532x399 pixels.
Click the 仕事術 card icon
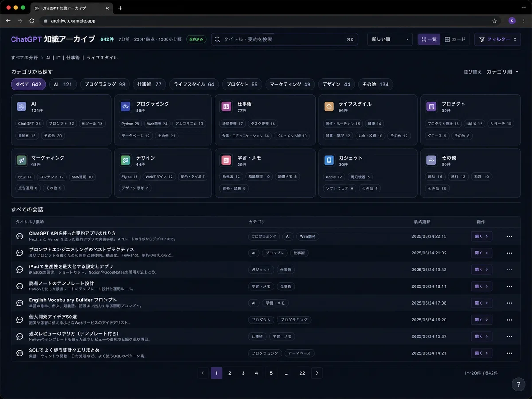coord(226,106)
